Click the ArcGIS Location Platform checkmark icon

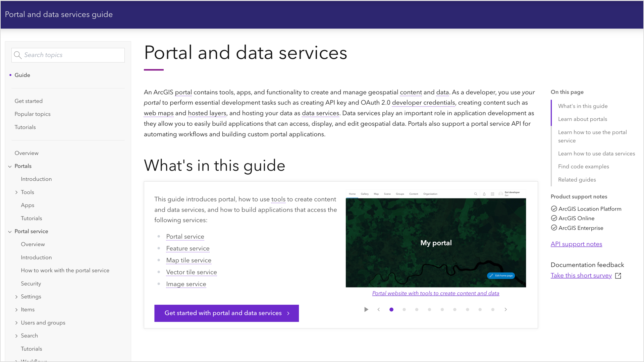[554, 209]
